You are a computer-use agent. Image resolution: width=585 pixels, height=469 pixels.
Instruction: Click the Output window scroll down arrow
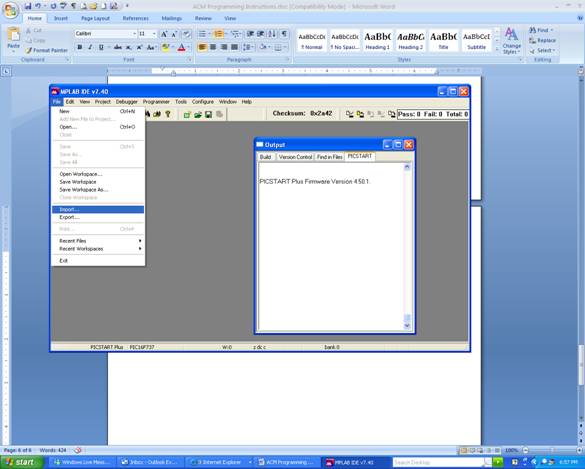point(407,326)
